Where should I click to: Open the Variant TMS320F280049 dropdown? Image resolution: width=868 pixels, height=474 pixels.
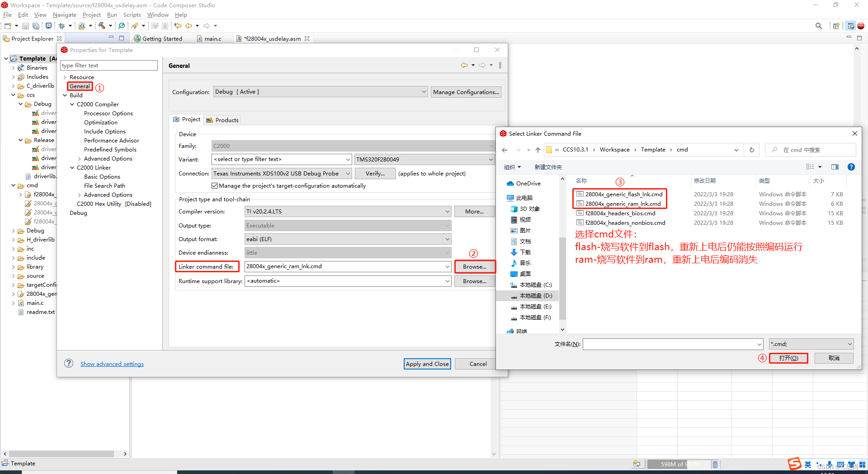point(424,159)
